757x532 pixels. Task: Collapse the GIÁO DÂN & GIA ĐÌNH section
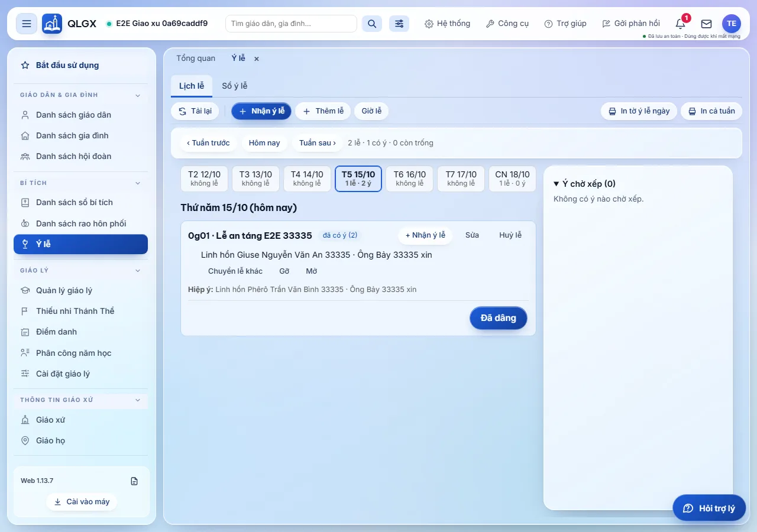pos(80,95)
